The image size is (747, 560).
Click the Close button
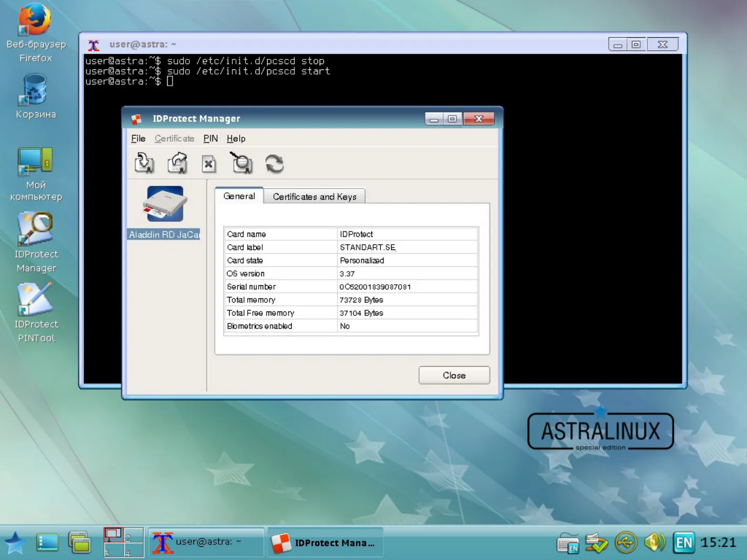pos(454,375)
